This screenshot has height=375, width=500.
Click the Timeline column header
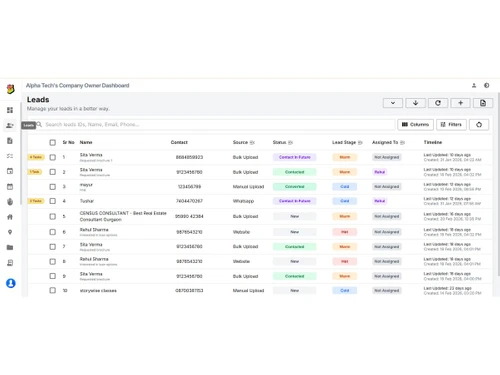point(433,142)
